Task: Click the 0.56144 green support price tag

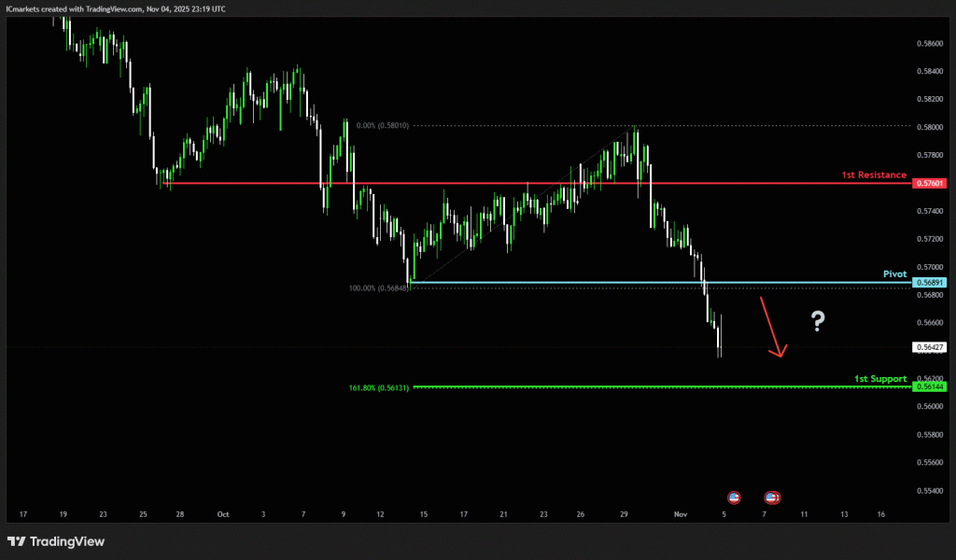Action: click(x=930, y=386)
